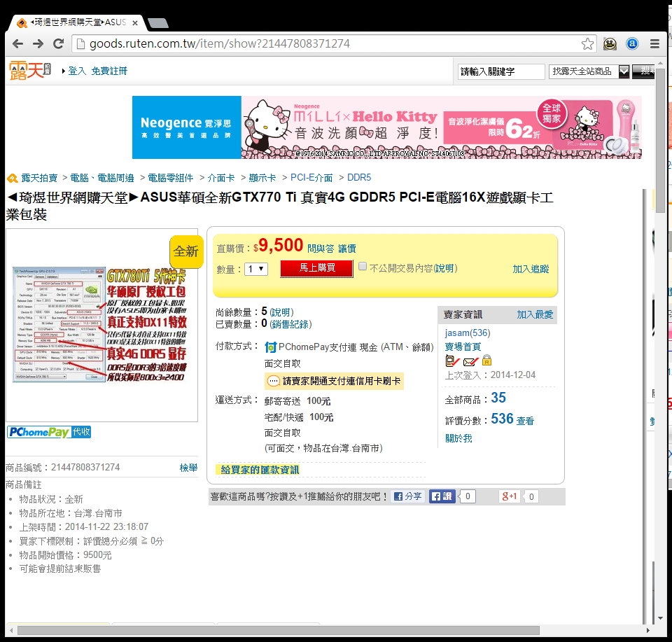
Task: Click the 搜尋 search button
Action: (x=643, y=71)
